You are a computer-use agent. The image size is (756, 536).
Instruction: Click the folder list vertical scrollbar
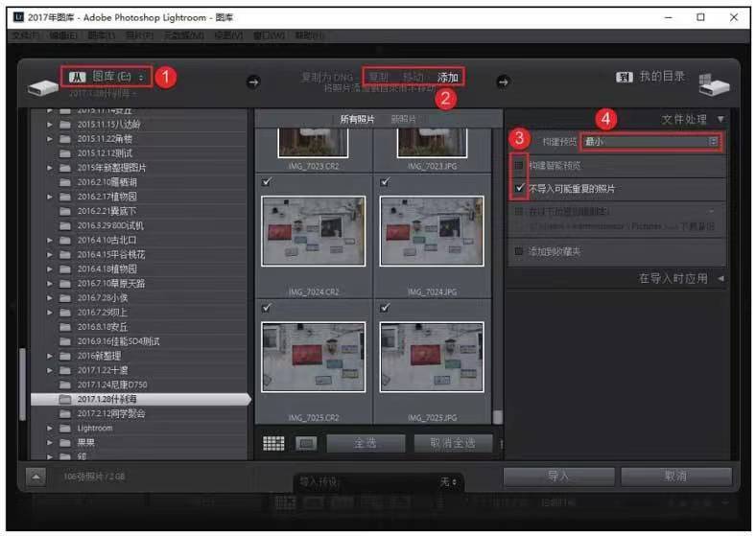click(x=22, y=385)
